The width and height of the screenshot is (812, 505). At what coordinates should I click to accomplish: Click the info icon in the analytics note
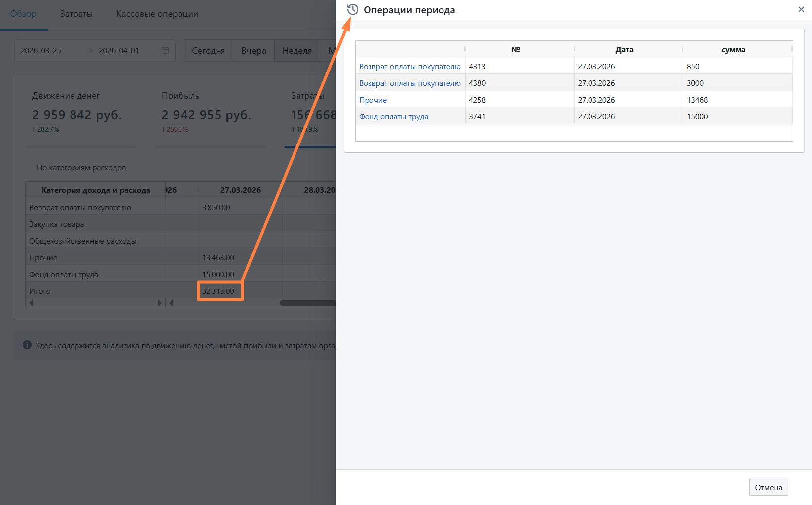[27, 345]
